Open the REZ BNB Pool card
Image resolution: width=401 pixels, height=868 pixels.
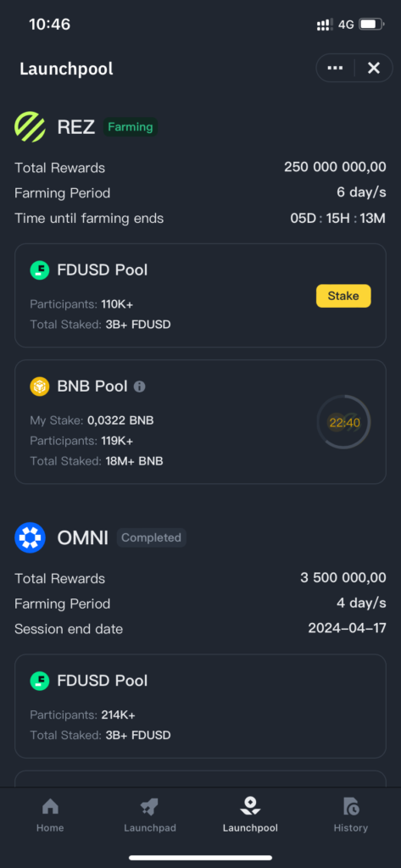tap(200, 422)
